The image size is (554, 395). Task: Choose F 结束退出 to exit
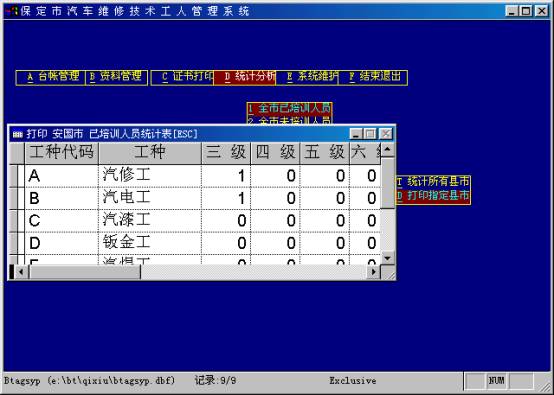coord(373,77)
